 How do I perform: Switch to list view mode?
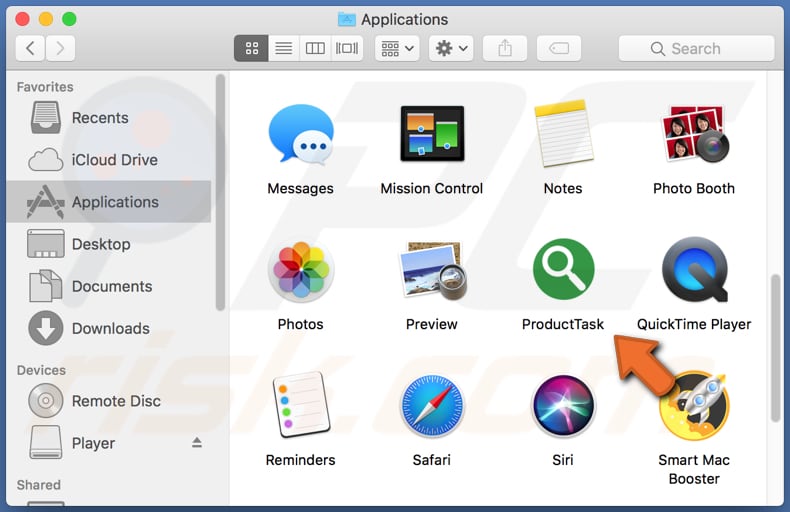point(283,48)
